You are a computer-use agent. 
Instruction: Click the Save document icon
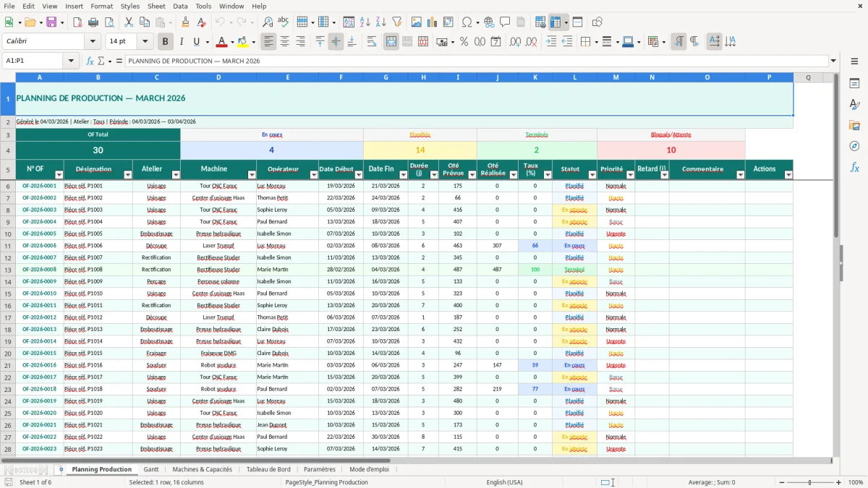51,22
